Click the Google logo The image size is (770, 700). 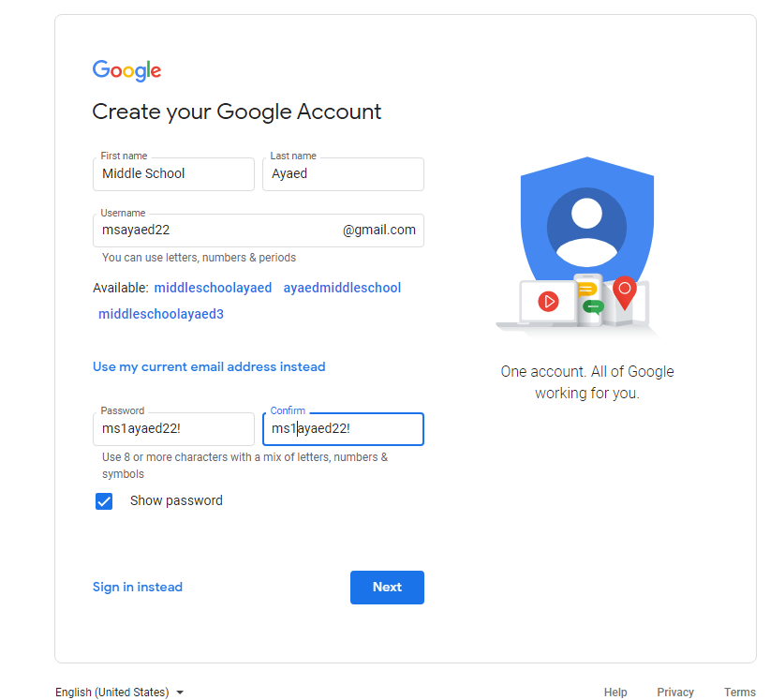pos(126,70)
